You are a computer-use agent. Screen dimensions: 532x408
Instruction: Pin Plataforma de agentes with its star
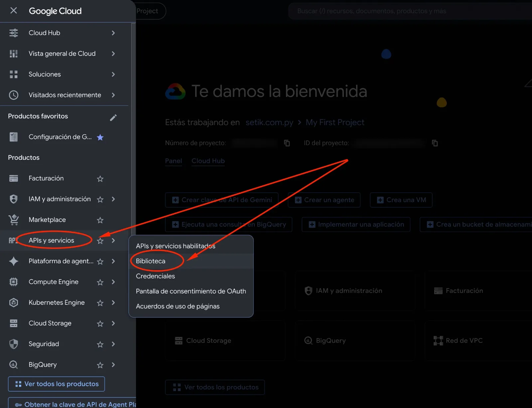[x=100, y=262]
